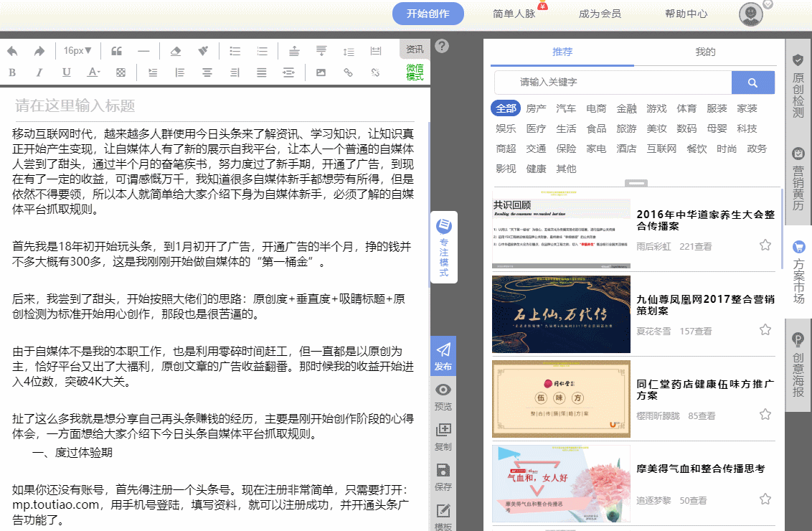Insert a horizontal rule line
The width and height of the screenshot is (812, 531).
point(143,51)
